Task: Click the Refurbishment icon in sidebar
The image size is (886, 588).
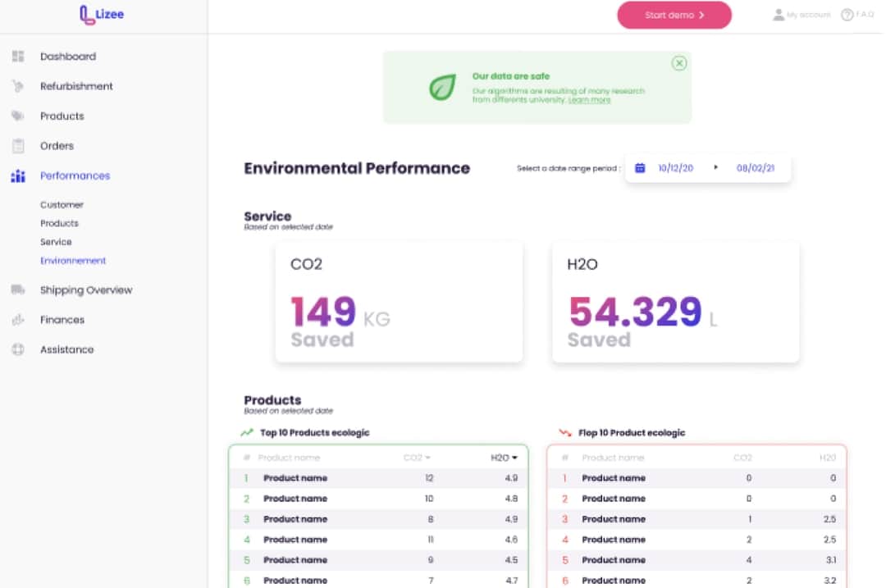Action: pos(18,86)
